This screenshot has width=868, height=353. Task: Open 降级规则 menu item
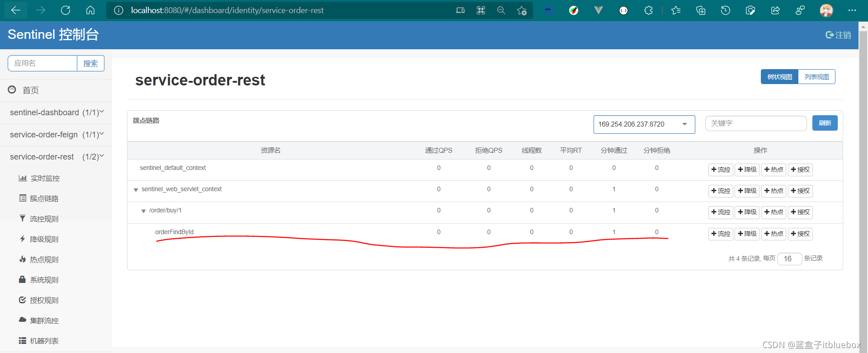pyautogui.click(x=39, y=239)
